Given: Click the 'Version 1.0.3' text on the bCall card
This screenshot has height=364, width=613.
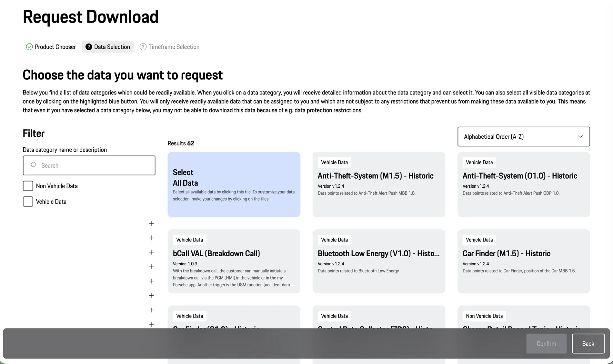Looking at the screenshot, I should tap(185, 264).
